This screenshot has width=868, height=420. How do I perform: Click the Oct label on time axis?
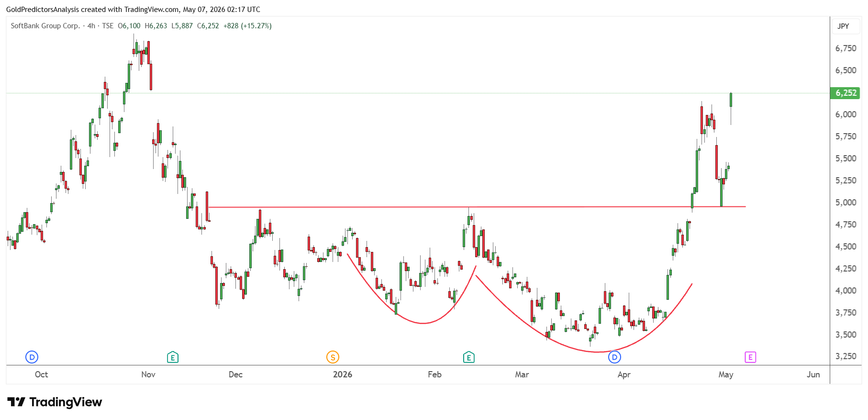pyautogui.click(x=42, y=375)
